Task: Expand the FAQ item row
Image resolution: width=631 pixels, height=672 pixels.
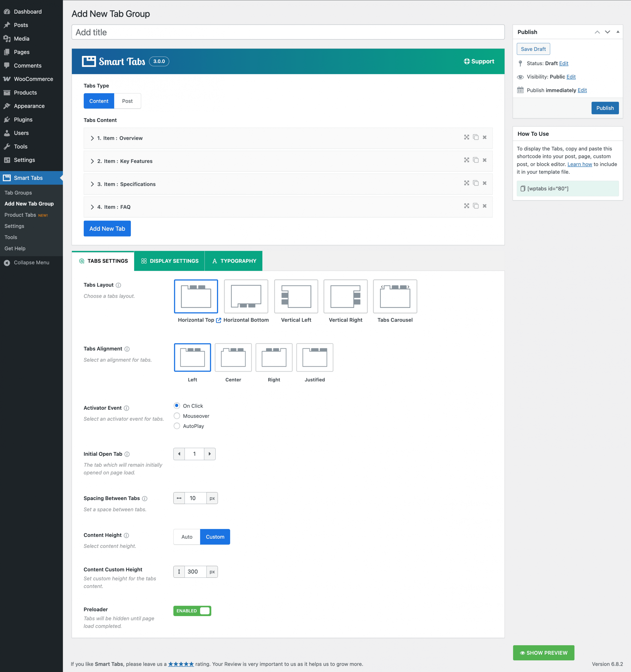Action: pos(288,207)
